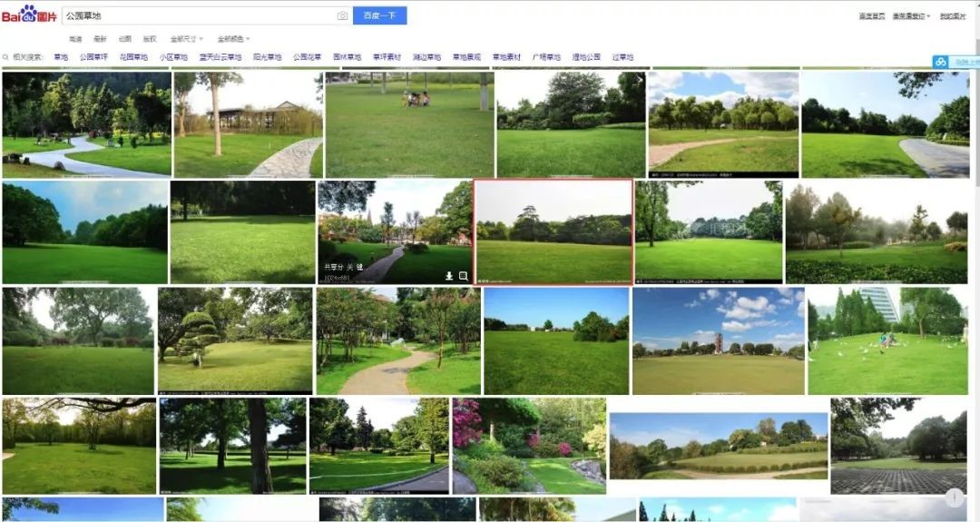Open the 百度首页 link

pyautogui.click(x=872, y=16)
